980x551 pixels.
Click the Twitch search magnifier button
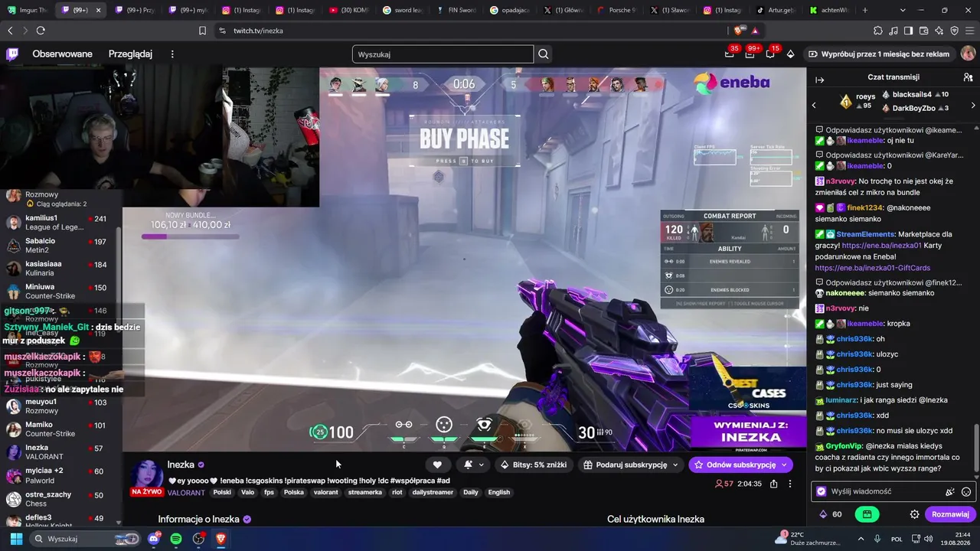544,54
